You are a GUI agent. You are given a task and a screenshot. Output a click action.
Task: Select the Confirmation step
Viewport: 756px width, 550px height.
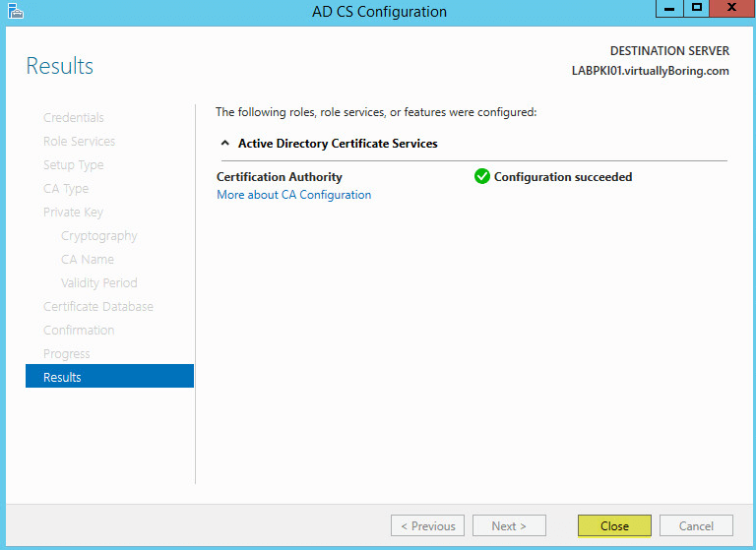pyautogui.click(x=79, y=331)
